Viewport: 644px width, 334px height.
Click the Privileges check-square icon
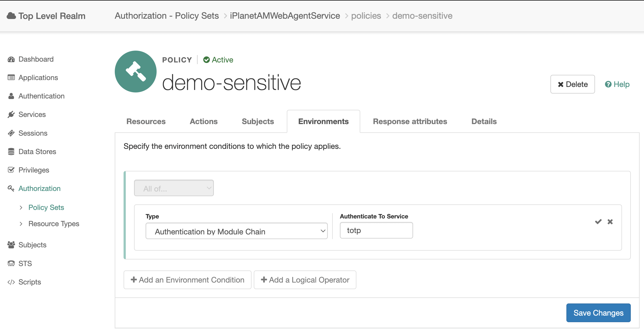pos(11,170)
